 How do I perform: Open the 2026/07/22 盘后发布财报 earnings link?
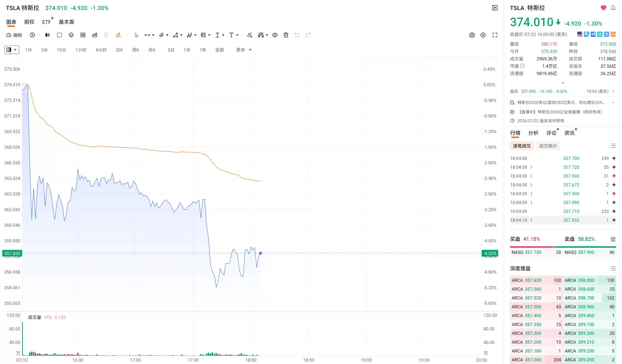click(x=541, y=121)
